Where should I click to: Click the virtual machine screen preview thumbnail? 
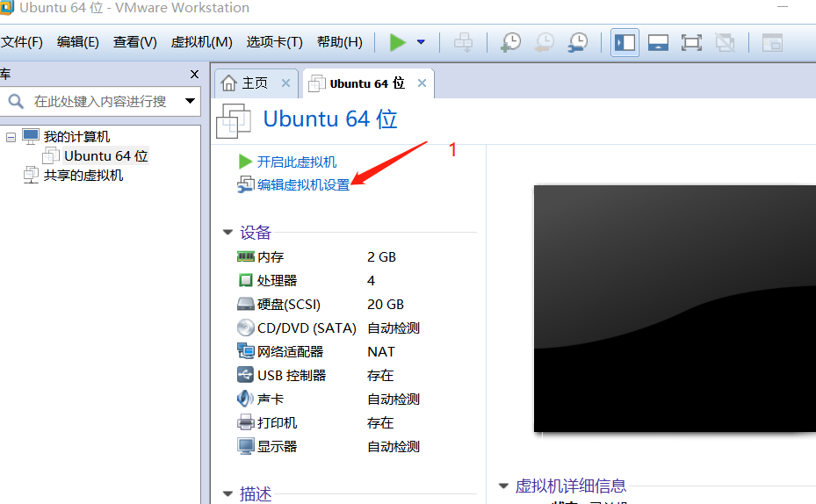[675, 308]
